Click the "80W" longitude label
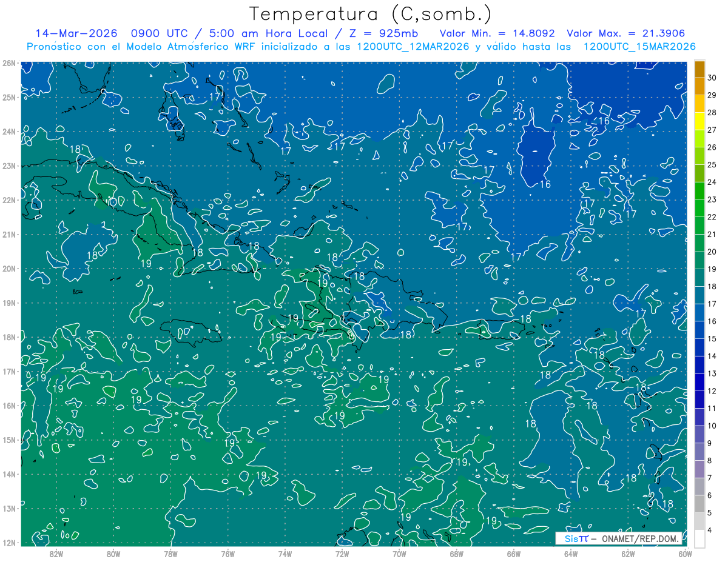This screenshot has height=562, width=728. coord(113,554)
